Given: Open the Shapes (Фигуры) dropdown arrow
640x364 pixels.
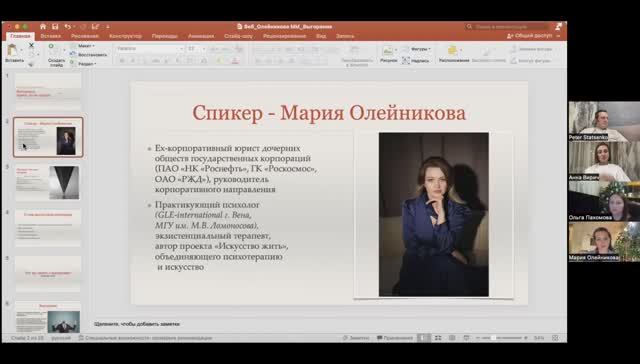Looking at the screenshot, I should click(x=430, y=49).
